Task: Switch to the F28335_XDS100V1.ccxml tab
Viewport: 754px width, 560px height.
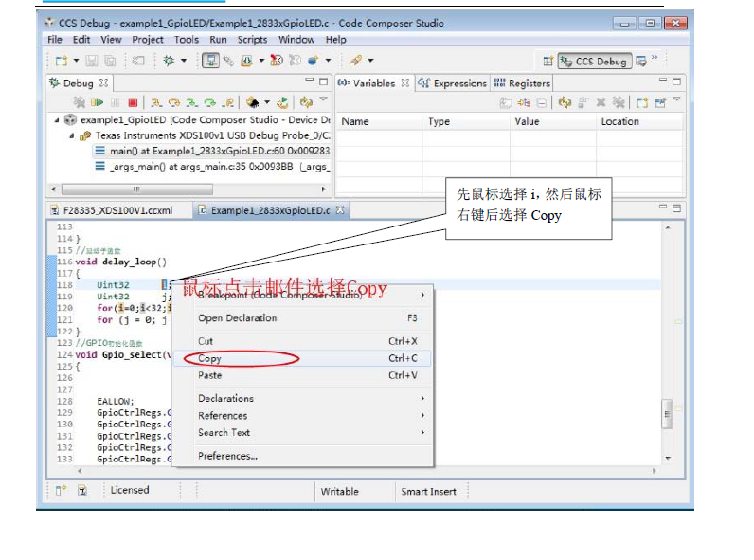Action: click(x=112, y=210)
